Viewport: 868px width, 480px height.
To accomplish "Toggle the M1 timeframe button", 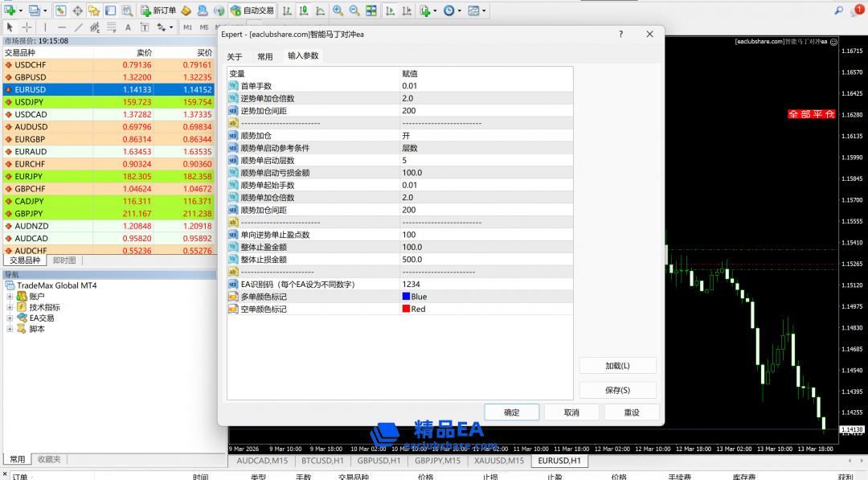I will pos(187,27).
